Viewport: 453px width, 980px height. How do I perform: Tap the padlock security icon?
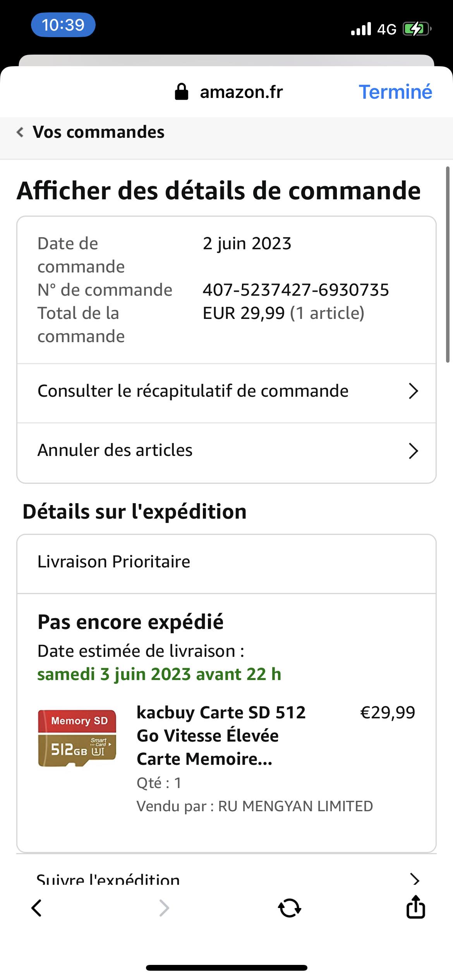(x=181, y=92)
